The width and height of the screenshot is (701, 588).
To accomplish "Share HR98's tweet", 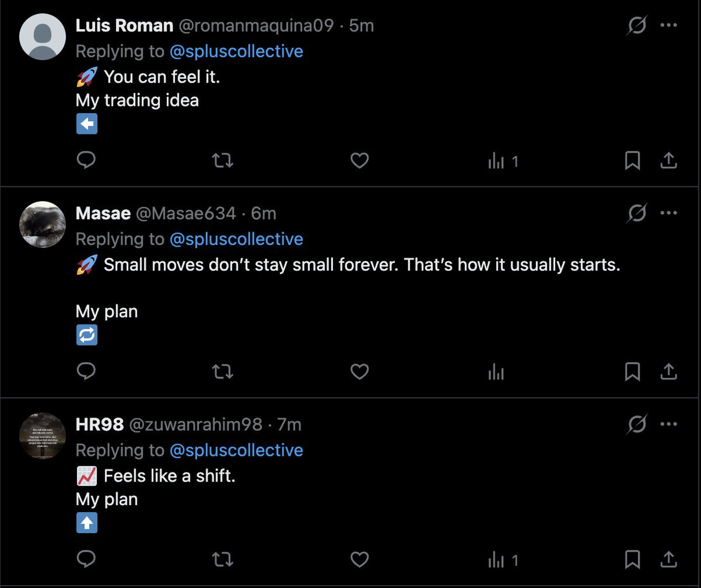I will pyautogui.click(x=668, y=560).
